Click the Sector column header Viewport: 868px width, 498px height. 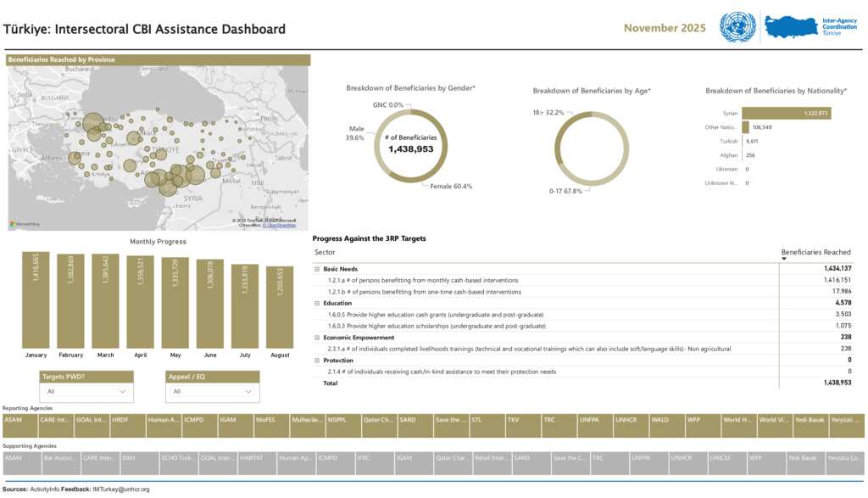point(325,252)
